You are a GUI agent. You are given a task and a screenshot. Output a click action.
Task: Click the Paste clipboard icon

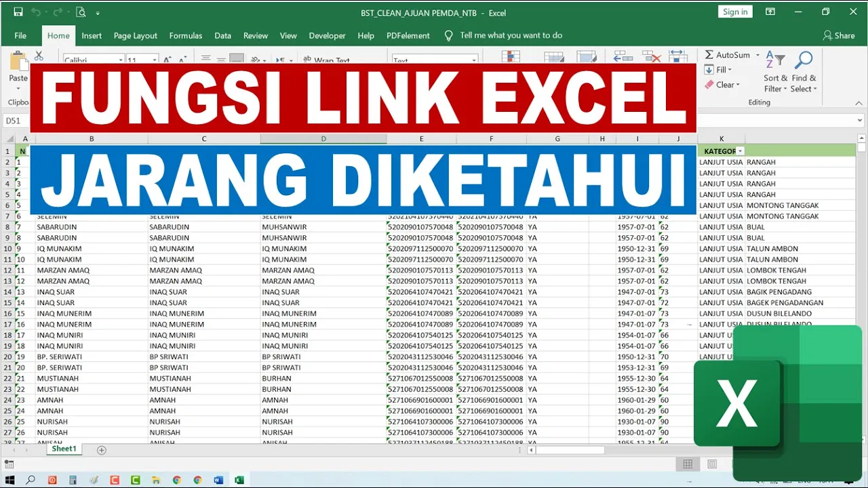18,61
